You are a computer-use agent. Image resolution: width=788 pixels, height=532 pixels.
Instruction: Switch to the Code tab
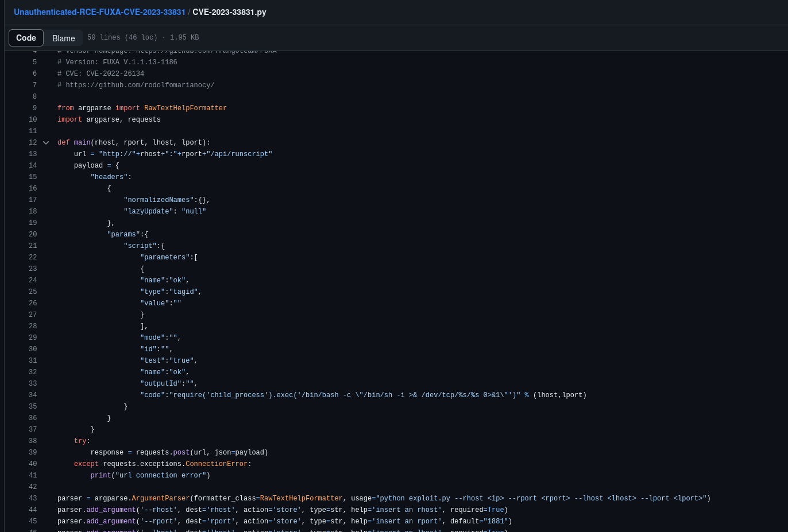pyautogui.click(x=26, y=38)
